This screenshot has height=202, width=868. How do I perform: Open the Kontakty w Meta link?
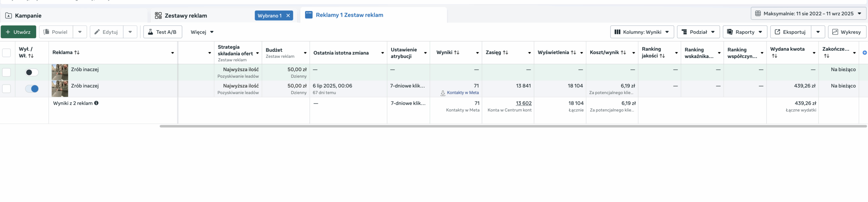pos(462,93)
